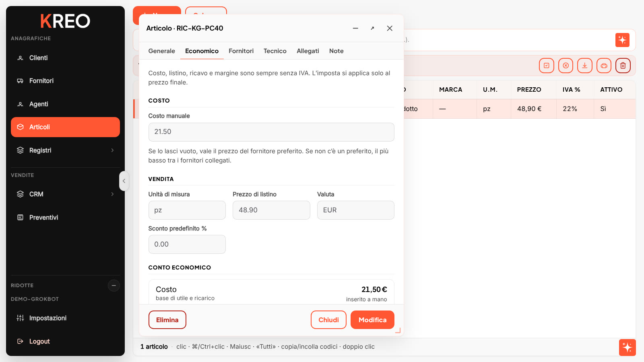Click the PREZZO column header
Image resolution: width=644 pixels, height=362 pixels.
(x=534, y=90)
